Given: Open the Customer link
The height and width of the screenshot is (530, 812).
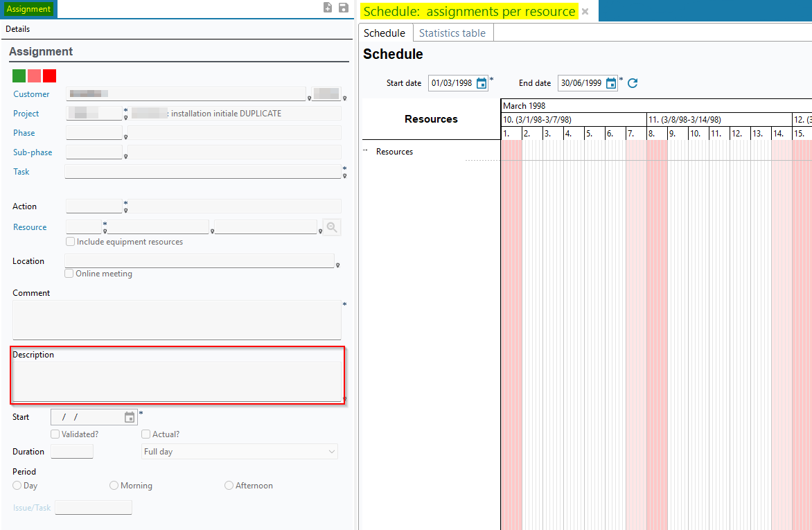Looking at the screenshot, I should [31, 94].
